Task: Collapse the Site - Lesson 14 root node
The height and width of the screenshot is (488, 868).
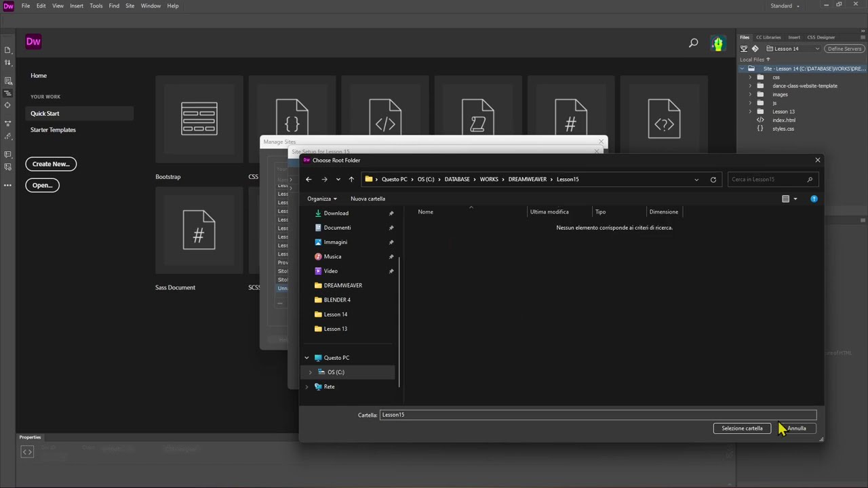Action: (742, 68)
